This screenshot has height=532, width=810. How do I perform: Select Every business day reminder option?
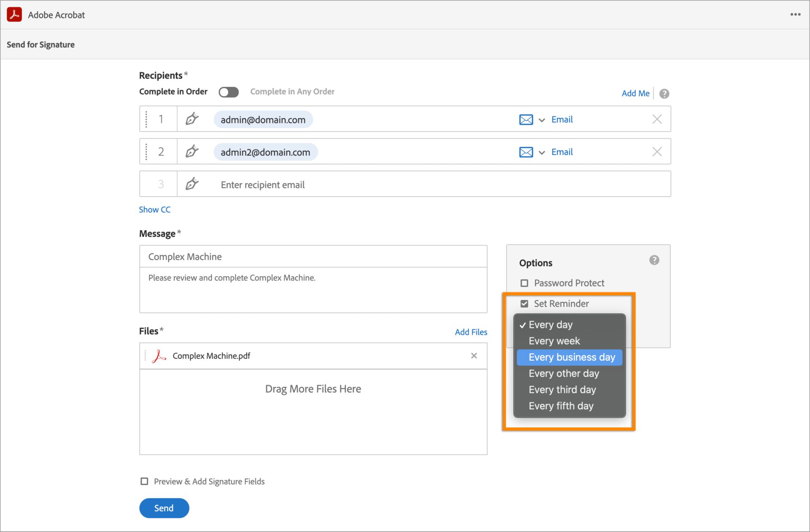(571, 357)
